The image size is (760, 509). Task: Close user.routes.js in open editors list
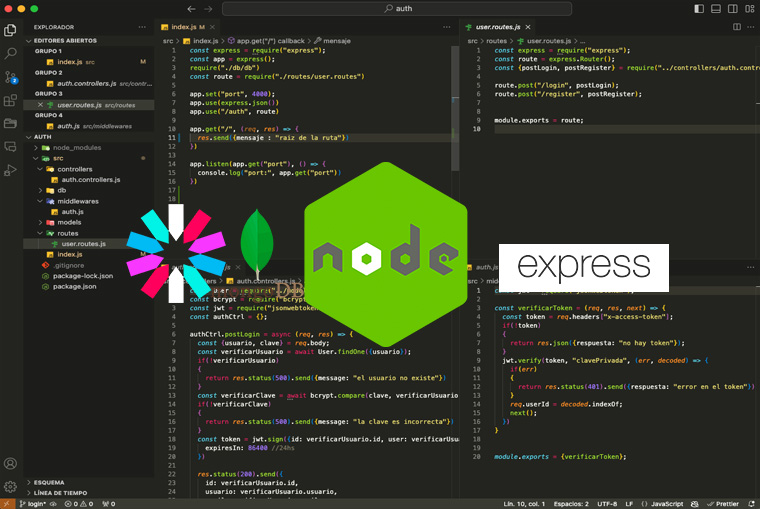(x=40, y=105)
